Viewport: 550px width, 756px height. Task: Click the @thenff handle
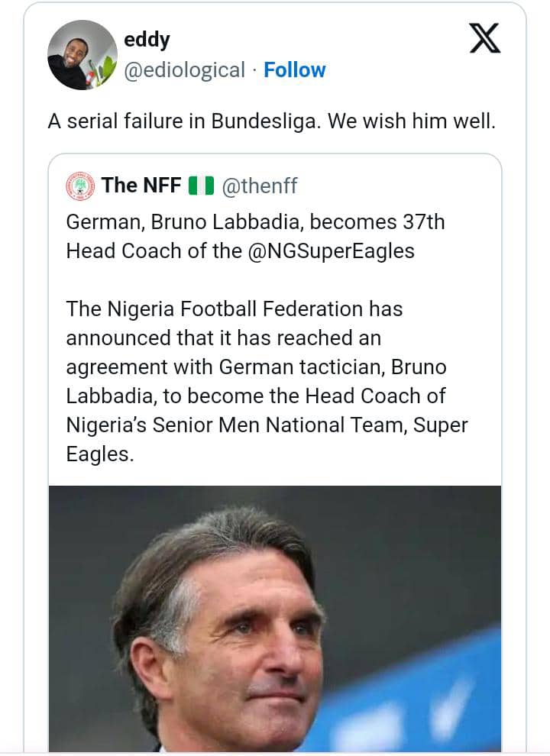[258, 185]
